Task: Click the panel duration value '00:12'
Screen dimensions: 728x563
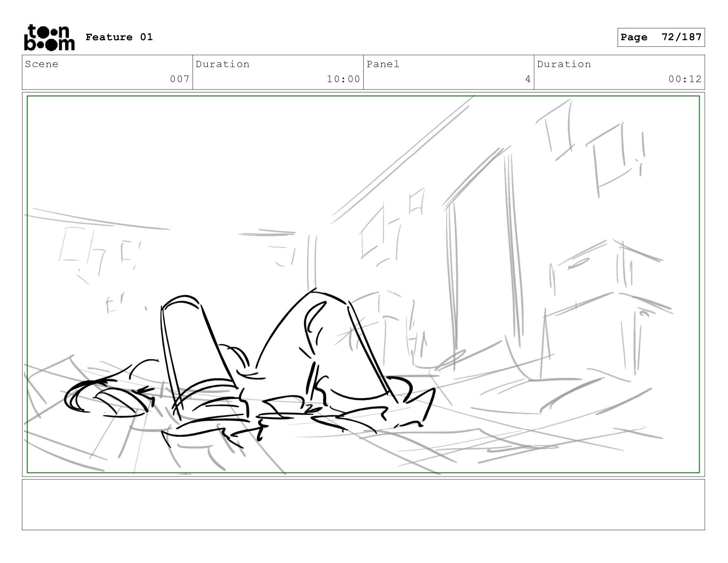Action: pyautogui.click(x=685, y=79)
